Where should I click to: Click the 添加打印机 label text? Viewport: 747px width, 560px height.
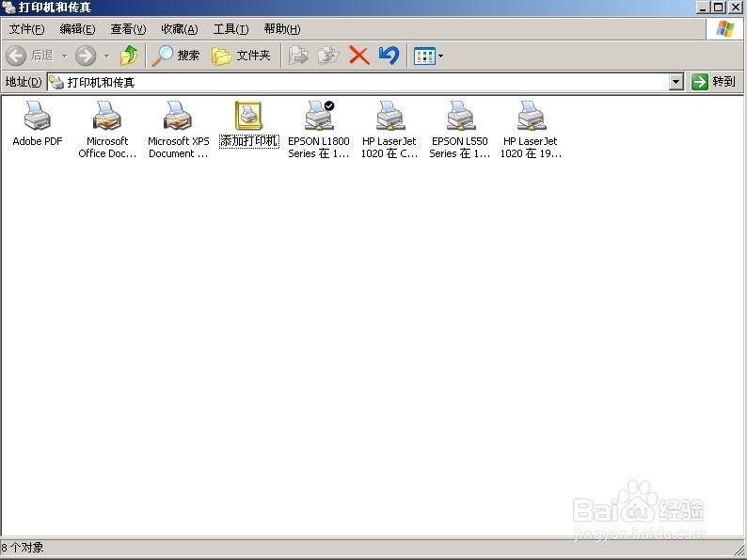pos(248,141)
